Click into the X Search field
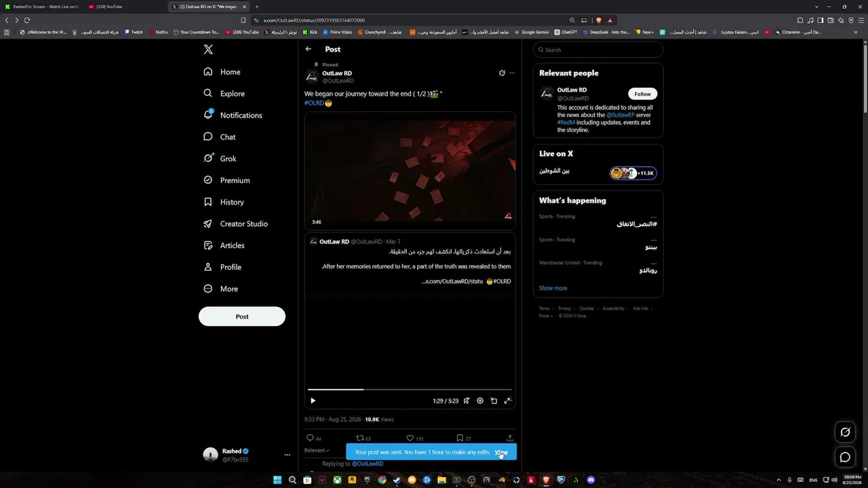Viewport: 868px width, 488px height. pyautogui.click(x=598, y=49)
